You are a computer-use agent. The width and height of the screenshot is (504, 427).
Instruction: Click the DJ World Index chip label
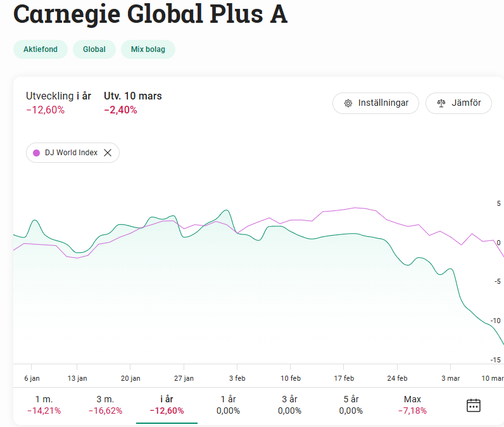(x=71, y=153)
